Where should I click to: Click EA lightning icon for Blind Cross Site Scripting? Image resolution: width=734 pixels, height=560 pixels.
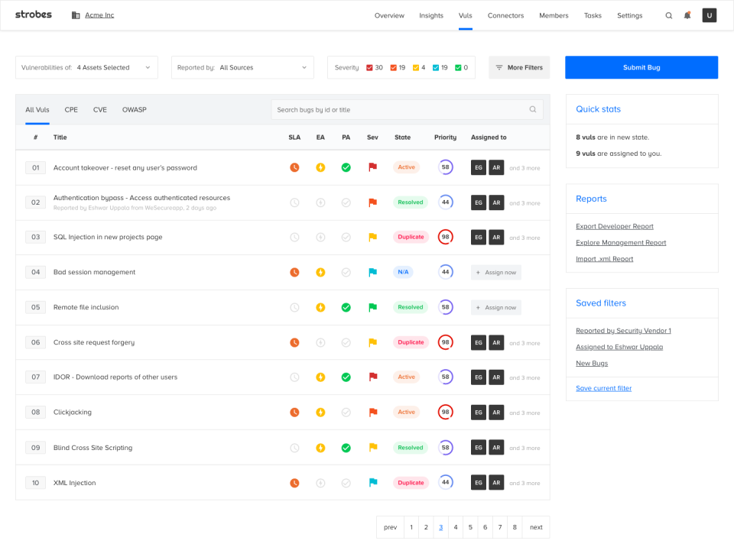320,448
